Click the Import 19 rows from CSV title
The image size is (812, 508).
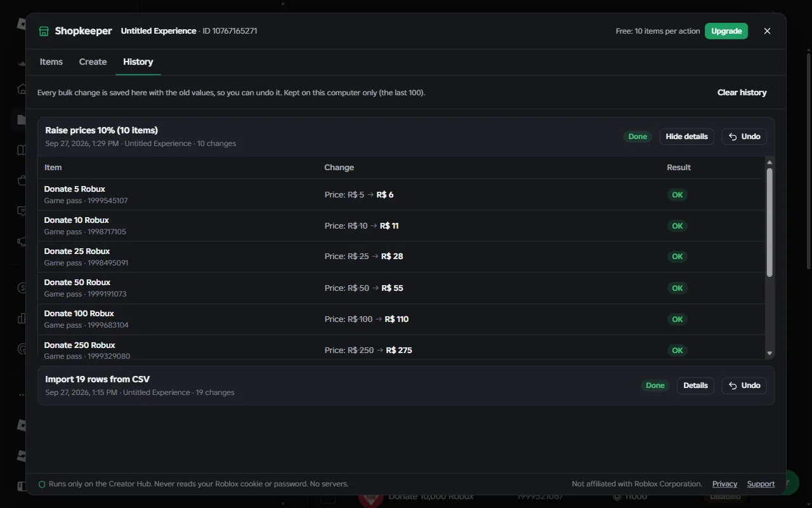pyautogui.click(x=98, y=379)
